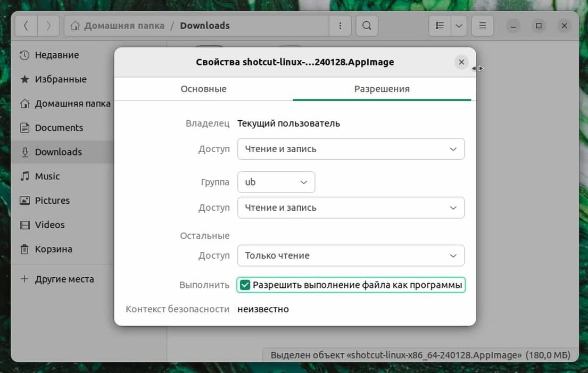The image size is (588, 373).
Task: Open the path bar three-dots menu
Action: point(340,26)
